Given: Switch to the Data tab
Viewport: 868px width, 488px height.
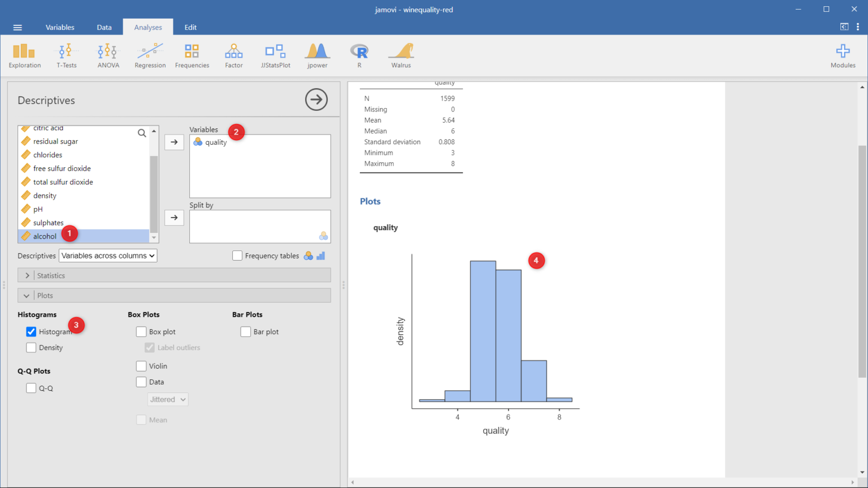Looking at the screenshot, I should coord(104,27).
